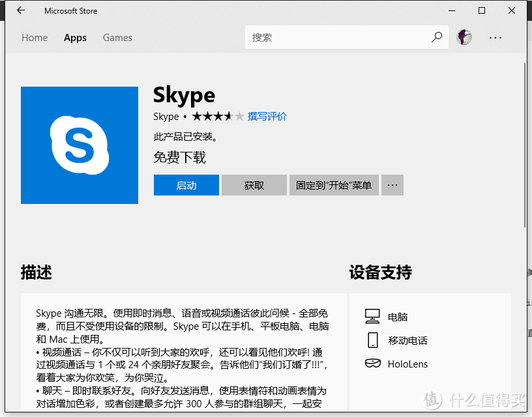
Task: Switch to the Home tab
Action: (35, 38)
